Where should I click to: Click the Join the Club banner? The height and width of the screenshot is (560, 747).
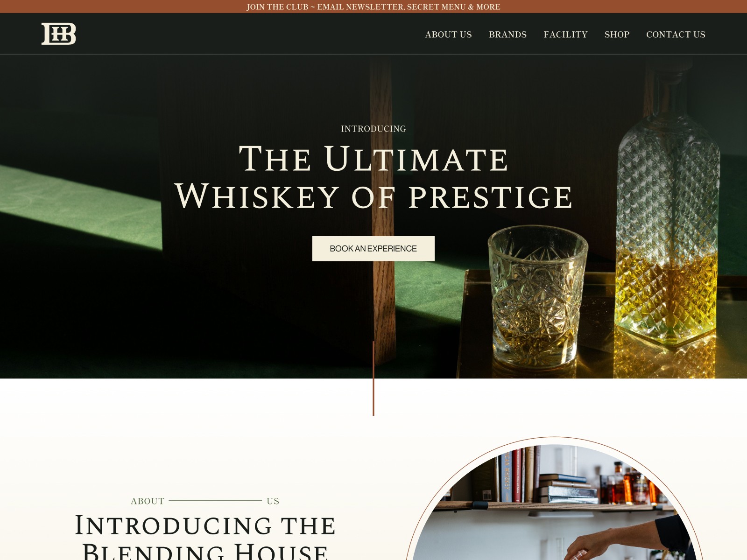373,7
